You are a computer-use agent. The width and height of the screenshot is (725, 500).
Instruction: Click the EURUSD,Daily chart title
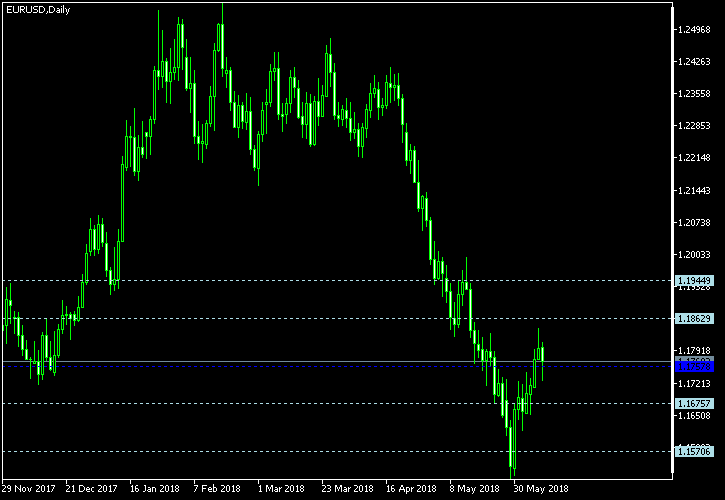click(x=38, y=10)
